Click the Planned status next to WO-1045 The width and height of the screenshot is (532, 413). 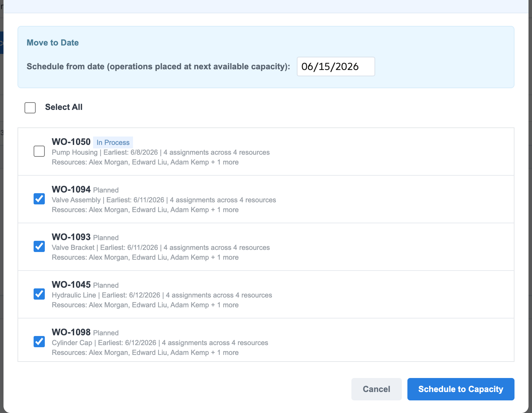(x=106, y=285)
